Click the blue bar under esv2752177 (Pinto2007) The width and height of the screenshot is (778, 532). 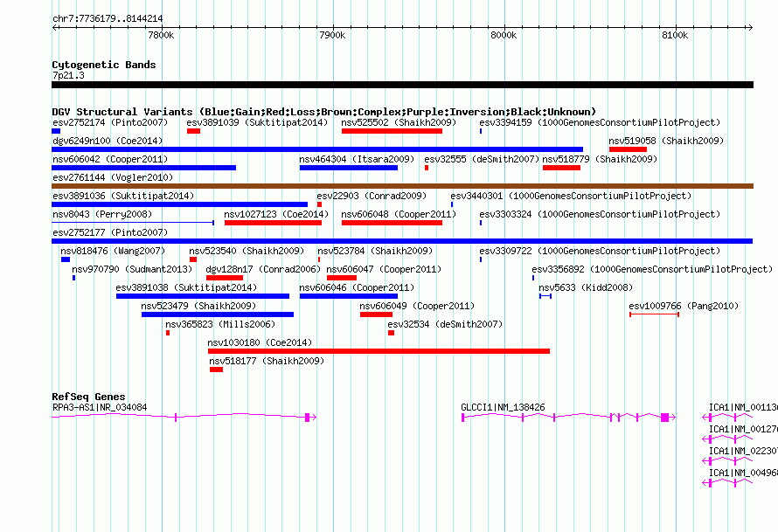click(x=402, y=241)
